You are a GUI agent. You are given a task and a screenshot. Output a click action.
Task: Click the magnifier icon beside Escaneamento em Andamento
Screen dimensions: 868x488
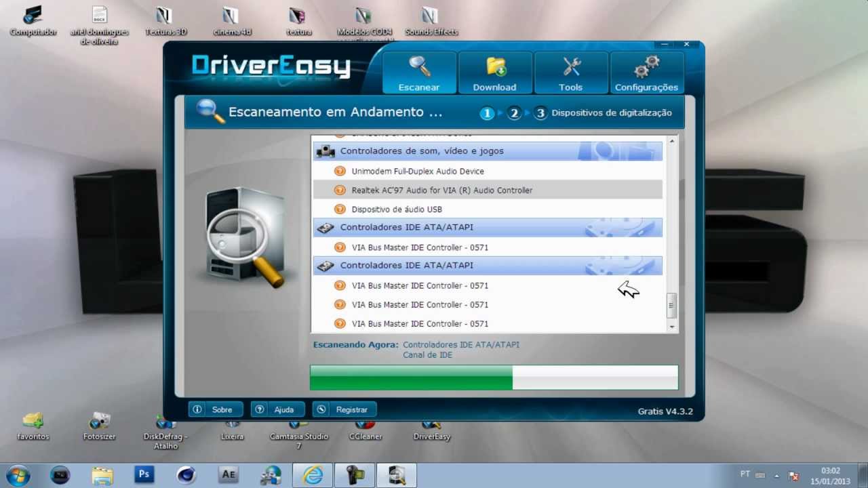(x=209, y=111)
